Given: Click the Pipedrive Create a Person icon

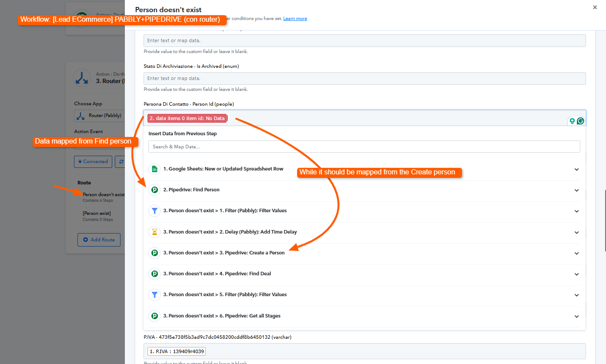Looking at the screenshot, I should click(154, 253).
